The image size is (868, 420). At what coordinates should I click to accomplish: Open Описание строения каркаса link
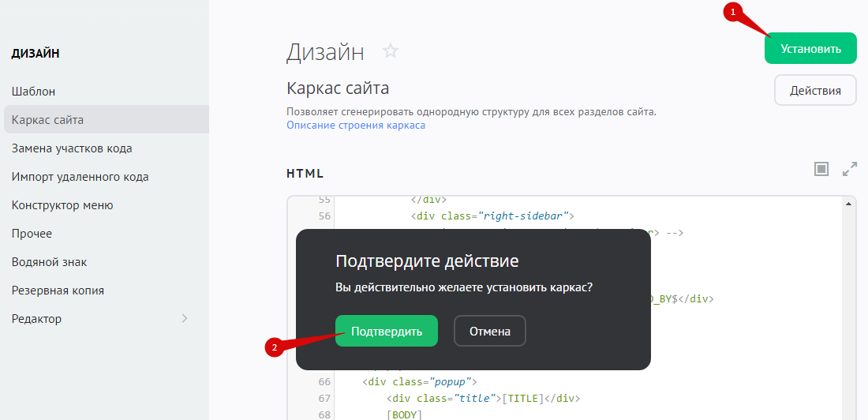click(356, 126)
